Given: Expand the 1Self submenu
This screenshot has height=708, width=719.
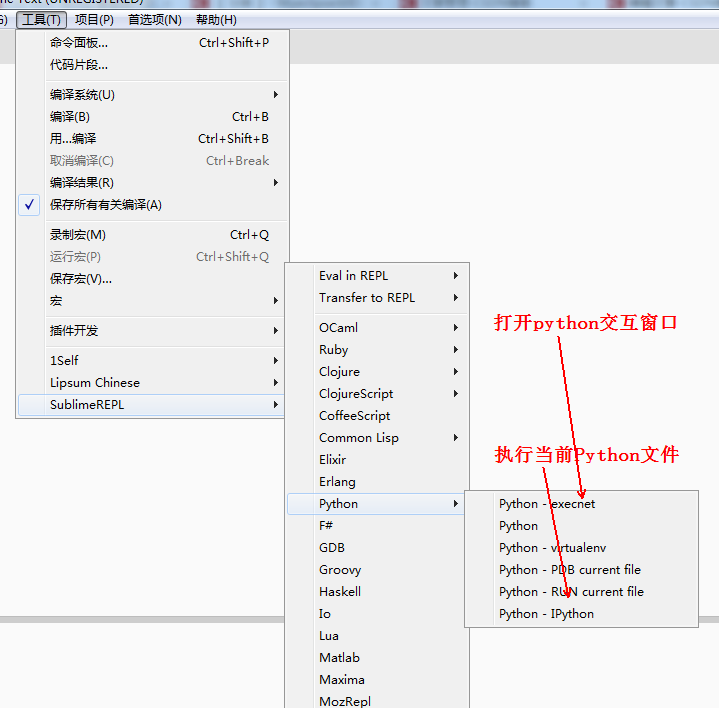Looking at the screenshot, I should 151,360.
